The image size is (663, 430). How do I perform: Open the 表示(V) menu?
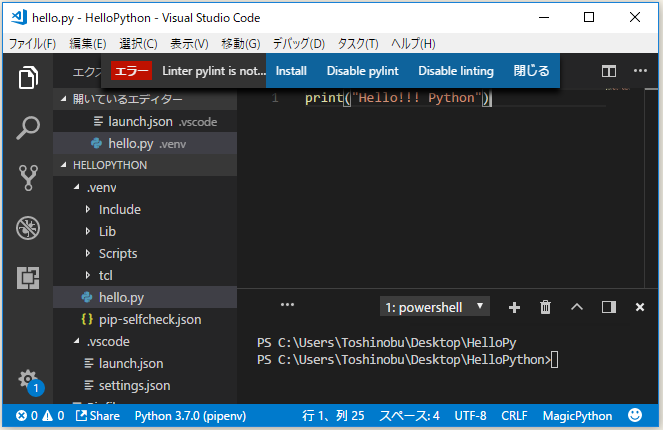point(189,43)
